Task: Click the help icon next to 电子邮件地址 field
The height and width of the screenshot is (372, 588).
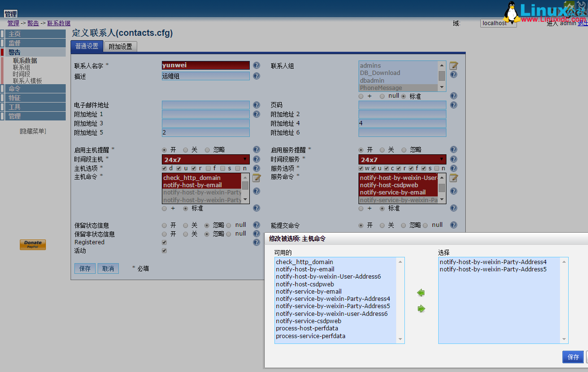Action: click(x=256, y=105)
